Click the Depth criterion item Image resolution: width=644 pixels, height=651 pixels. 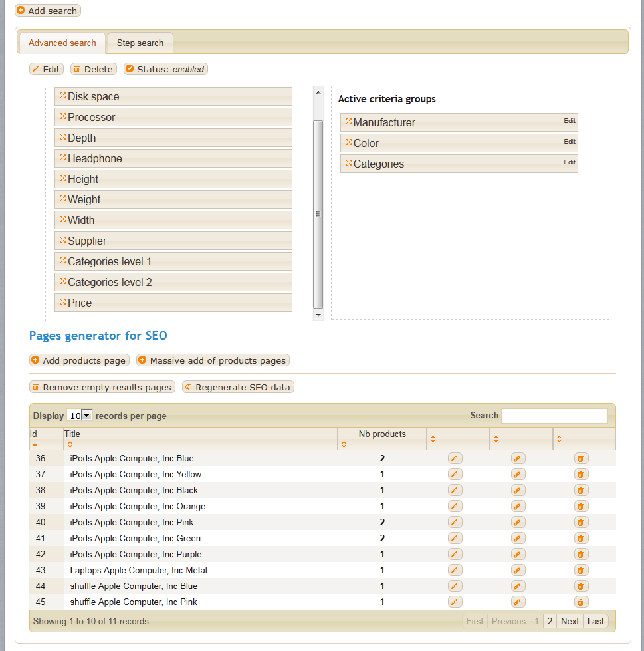tap(173, 138)
